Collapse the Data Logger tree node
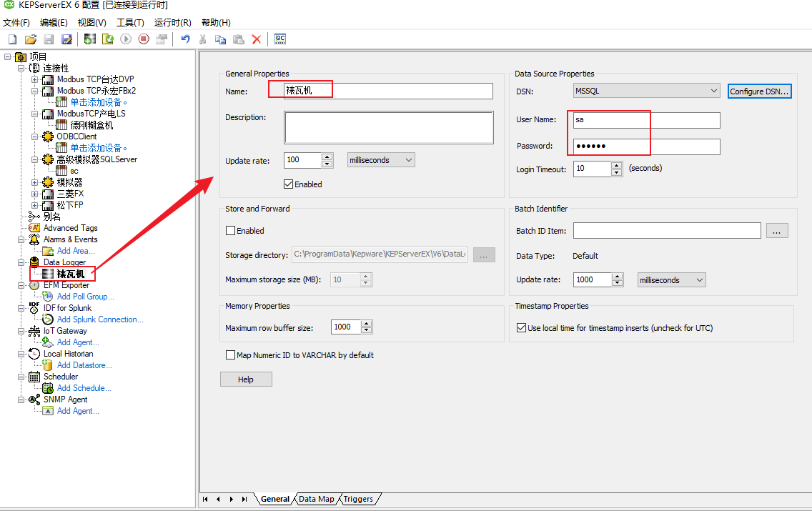Viewport: 812px width, 511px height. point(21,262)
